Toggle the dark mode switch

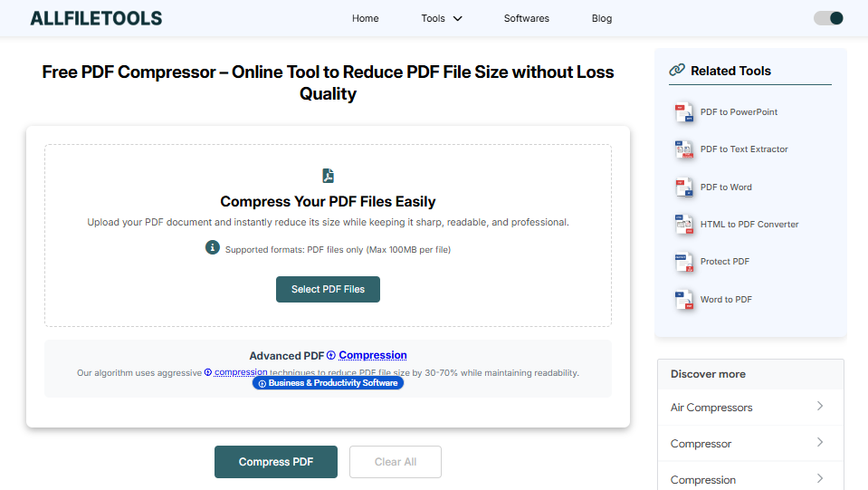[828, 18]
